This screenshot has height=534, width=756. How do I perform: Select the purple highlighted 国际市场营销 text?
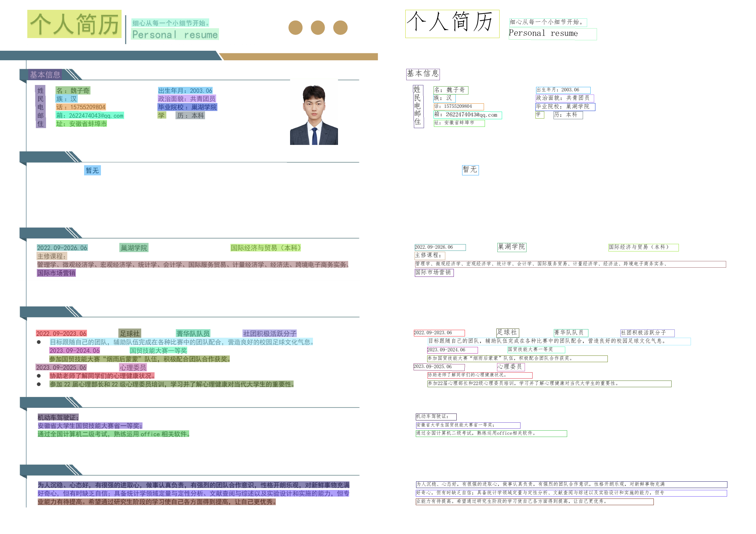pos(56,273)
